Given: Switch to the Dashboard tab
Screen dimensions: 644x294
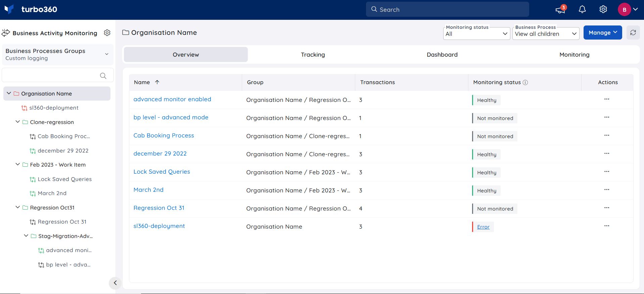Looking at the screenshot, I should pyautogui.click(x=442, y=54).
